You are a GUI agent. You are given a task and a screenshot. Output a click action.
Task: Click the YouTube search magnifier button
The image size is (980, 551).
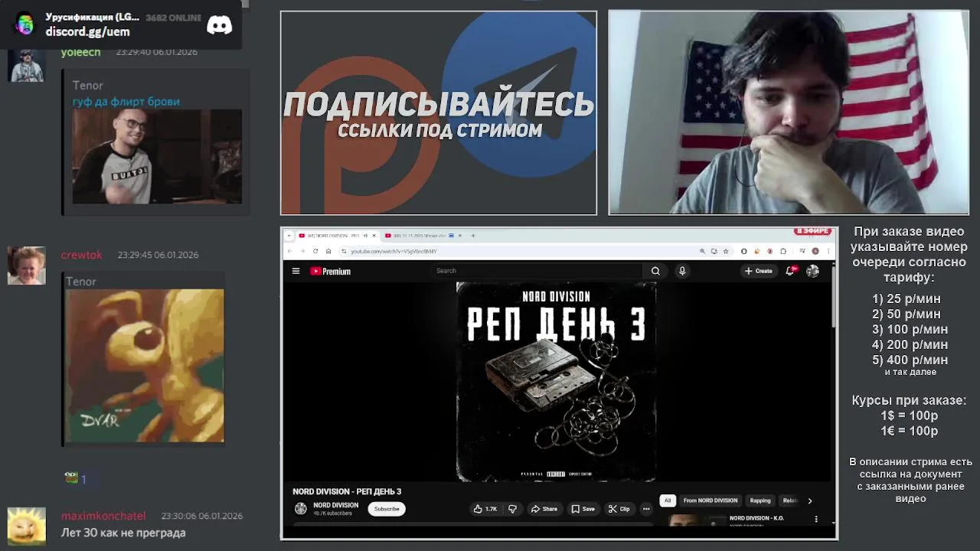click(655, 271)
